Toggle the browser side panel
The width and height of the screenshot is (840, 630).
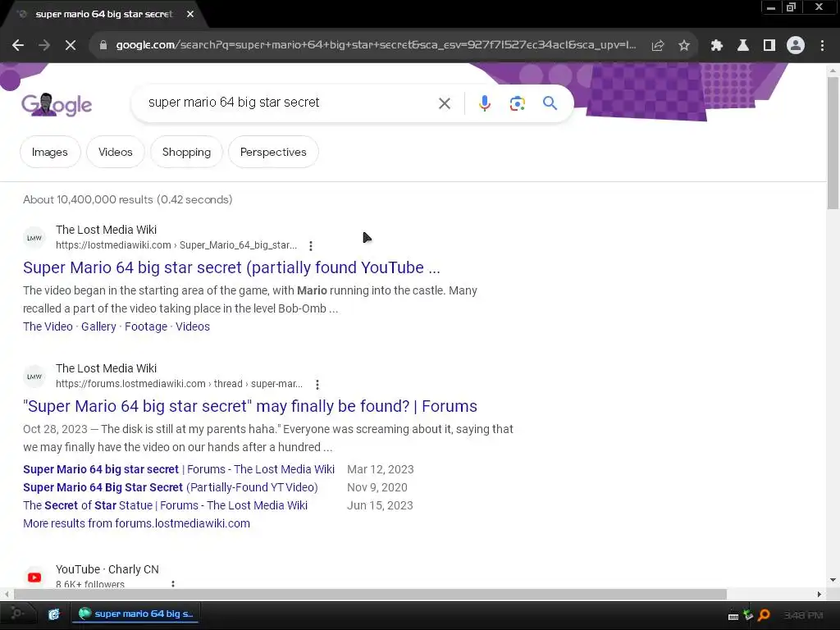[769, 46]
